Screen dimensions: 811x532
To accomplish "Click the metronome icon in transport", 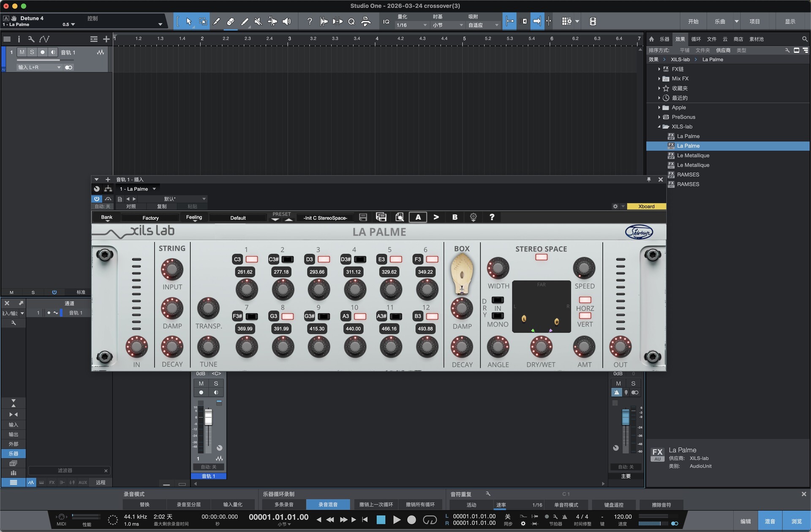I will click(x=564, y=516).
